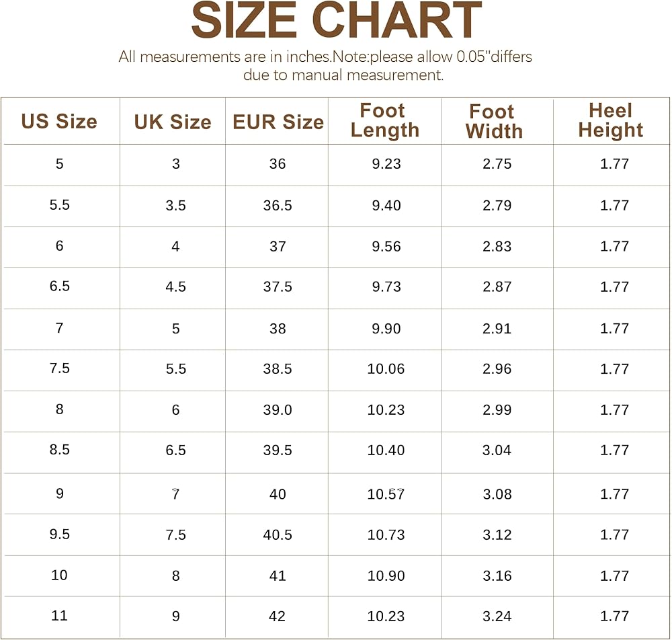Select the Foot Length column header

[384, 121]
